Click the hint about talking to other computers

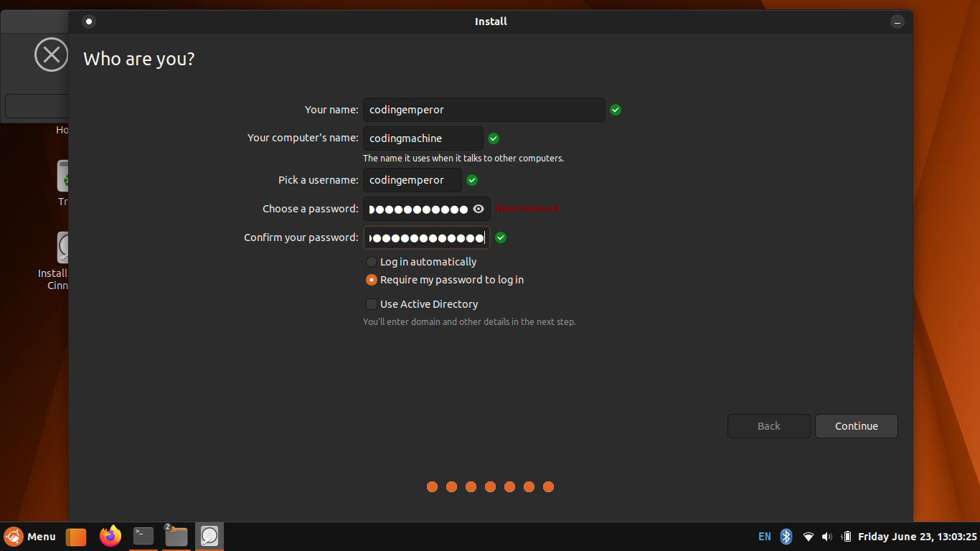(463, 158)
